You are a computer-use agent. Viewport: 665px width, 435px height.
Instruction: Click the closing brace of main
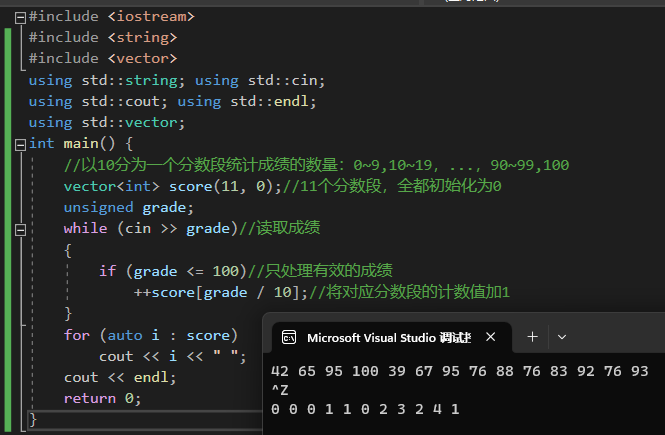tap(33, 420)
